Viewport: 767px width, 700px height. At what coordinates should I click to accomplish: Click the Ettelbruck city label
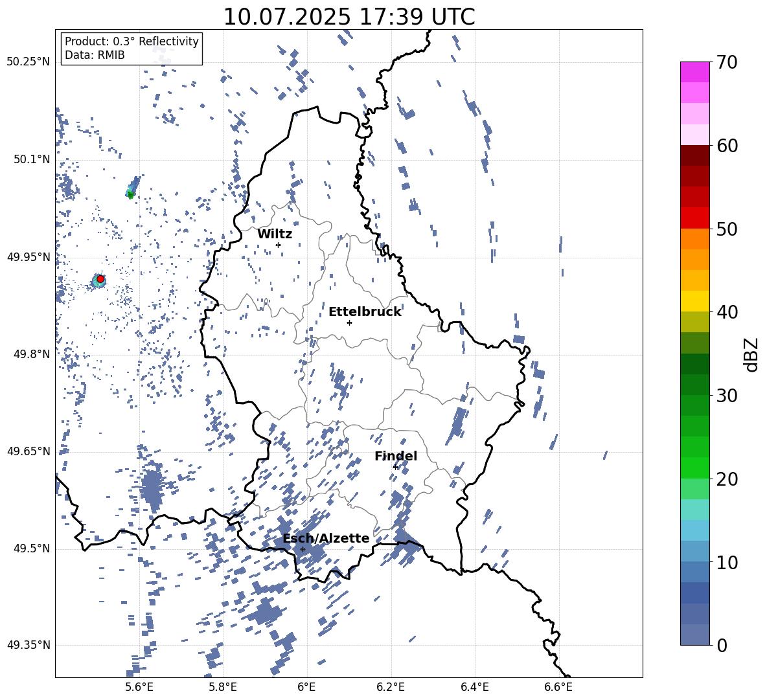pyautogui.click(x=365, y=312)
